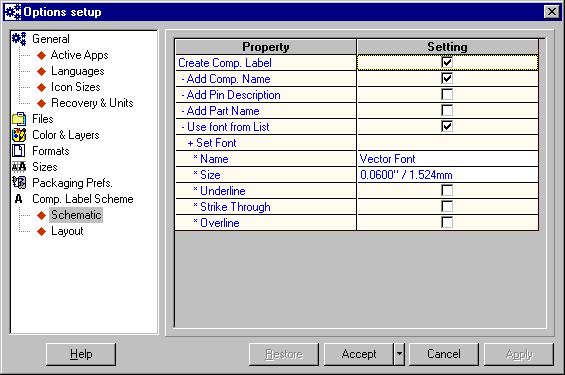This screenshot has height=375, width=565.
Task: Enable the Add Pin Description checkbox
Action: (x=447, y=94)
